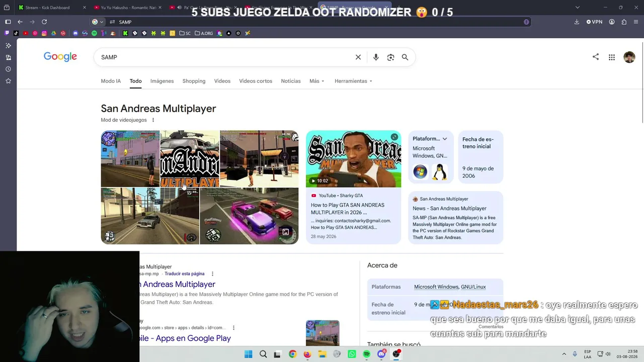Open News - San Andreas Multiplayer link
The width and height of the screenshot is (644, 362).
[x=449, y=209]
